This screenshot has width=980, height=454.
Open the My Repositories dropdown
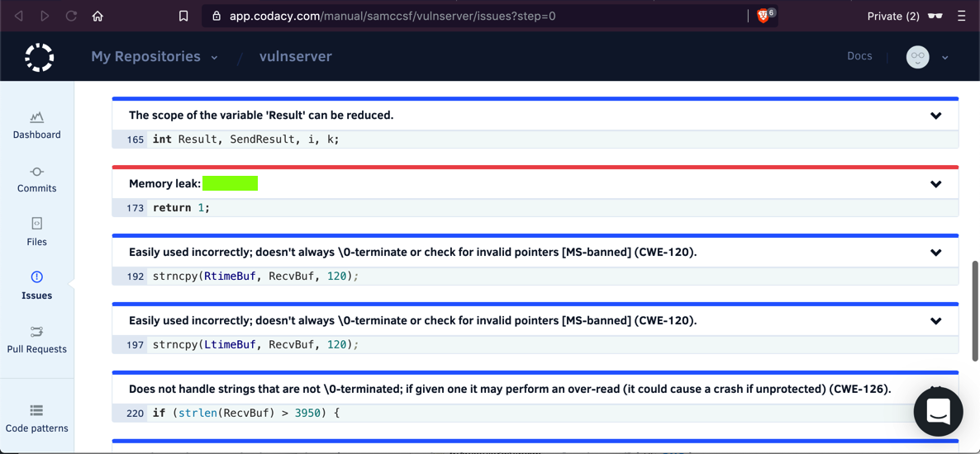[155, 57]
